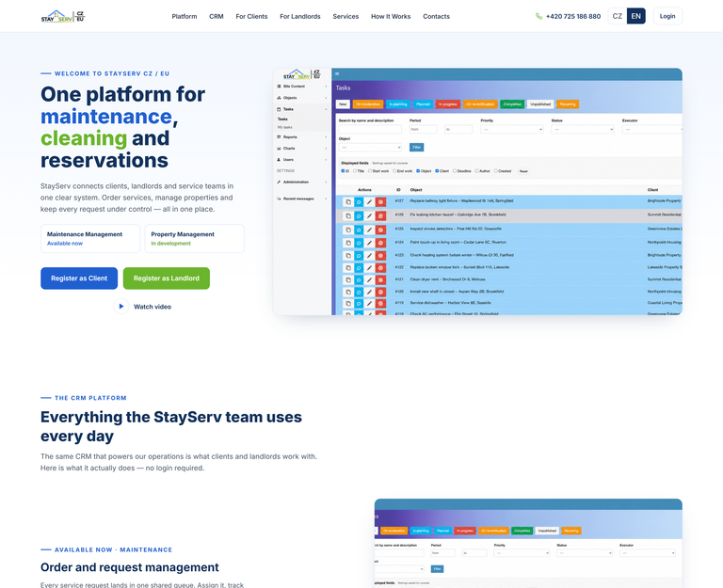Check the Title displayed field checkbox
The image size is (723, 588).
pos(355,171)
